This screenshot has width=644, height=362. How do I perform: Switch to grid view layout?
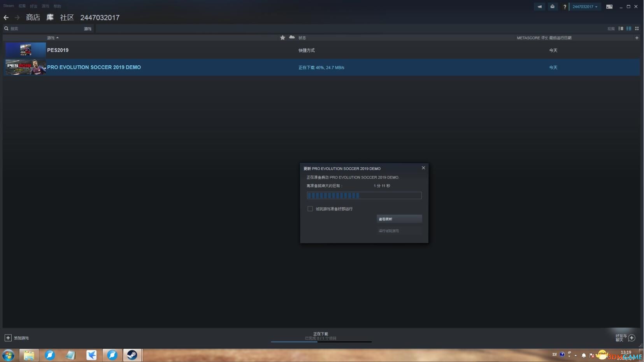coord(637,28)
